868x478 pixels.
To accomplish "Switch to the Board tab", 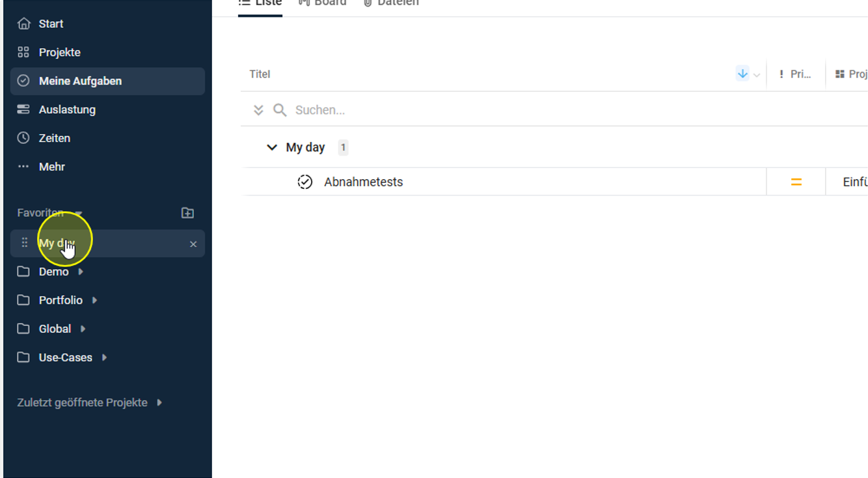I will click(x=323, y=3).
